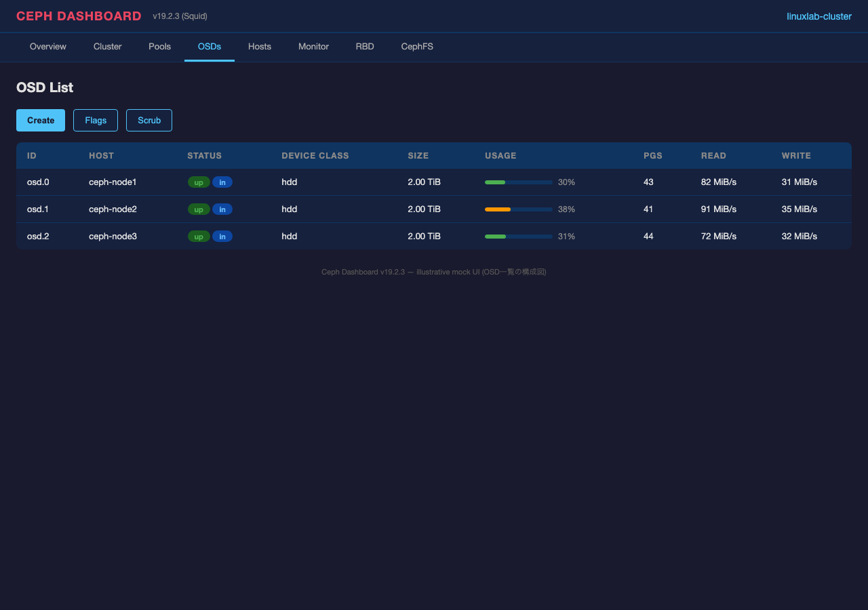The height and width of the screenshot is (610, 868).
Task: Click the hdd device class for osd.0
Action: (x=290, y=182)
